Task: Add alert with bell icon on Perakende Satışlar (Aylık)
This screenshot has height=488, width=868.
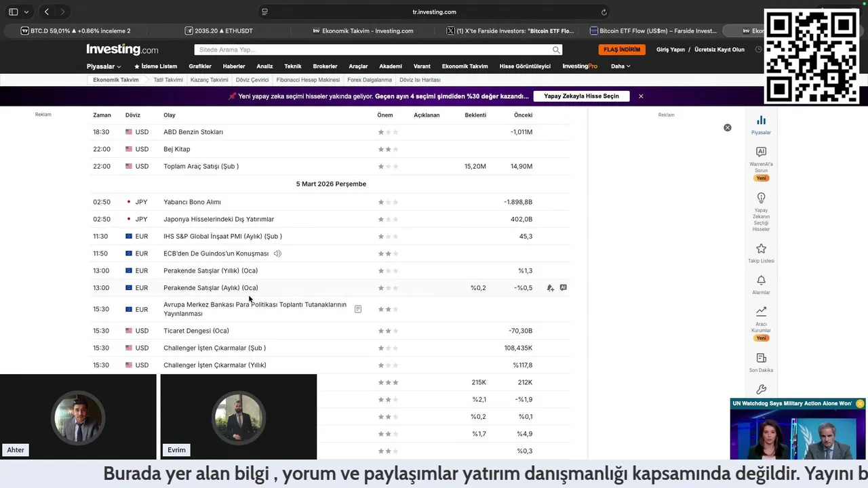Action: (550, 288)
